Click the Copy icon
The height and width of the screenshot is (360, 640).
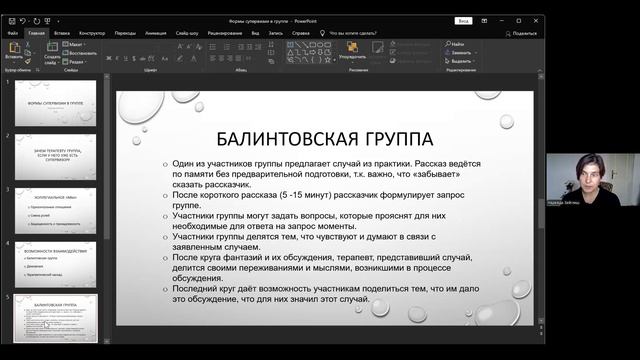tap(28, 53)
